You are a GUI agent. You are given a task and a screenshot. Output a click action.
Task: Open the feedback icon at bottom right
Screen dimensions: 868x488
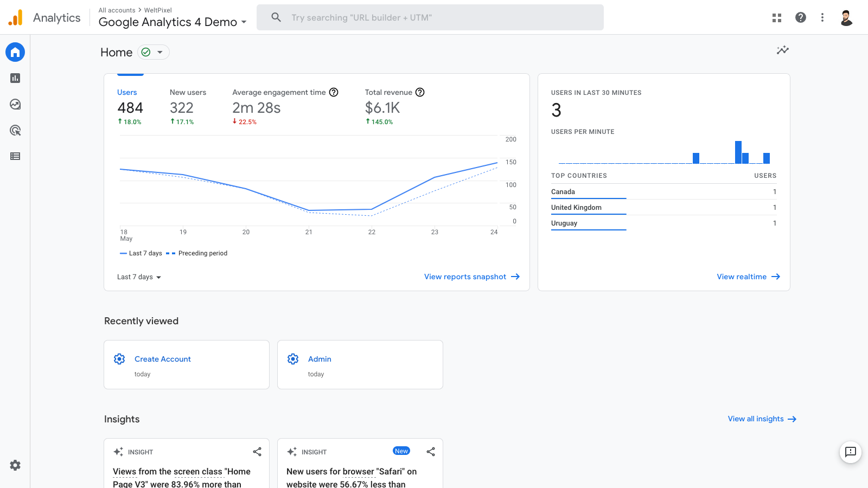850,452
